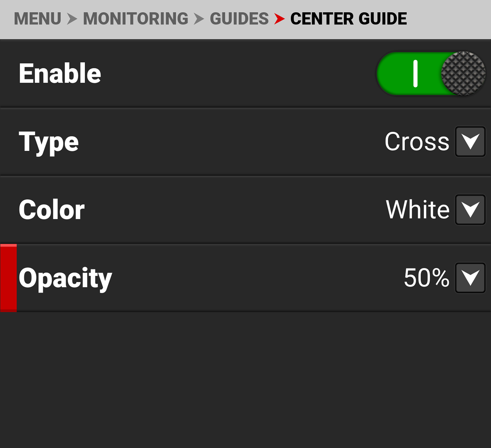Click the red arrow before CENTER GUIDE
Screen dimensions: 491x448
279,19
